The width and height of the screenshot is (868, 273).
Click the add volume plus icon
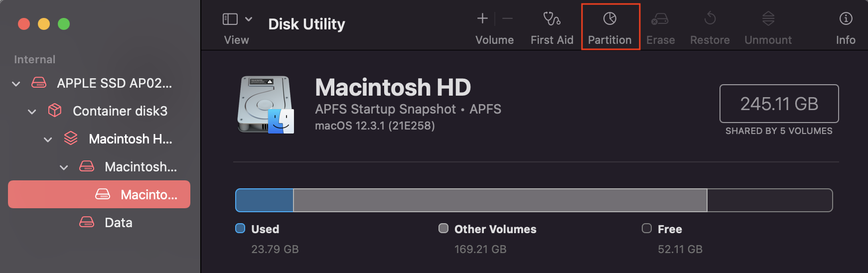[x=482, y=19]
